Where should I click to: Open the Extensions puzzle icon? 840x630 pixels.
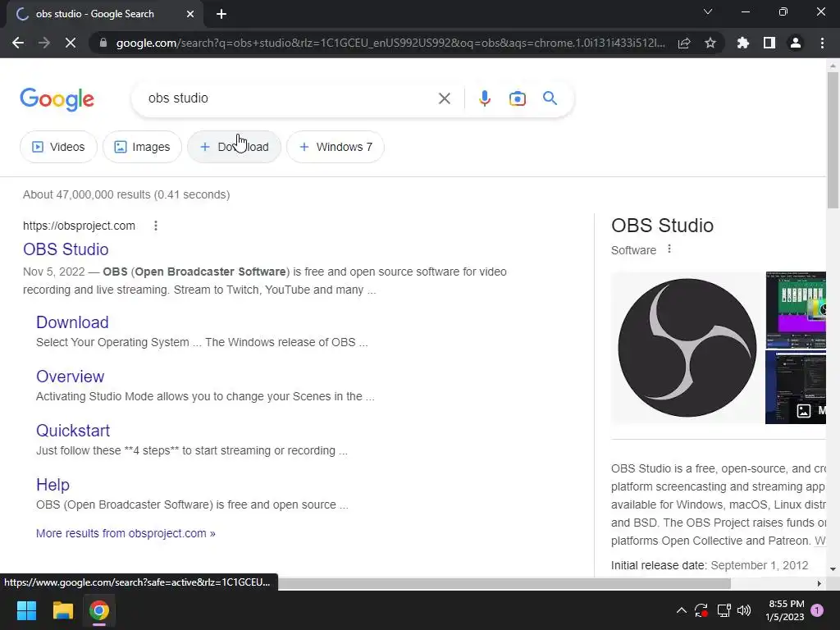[743, 43]
